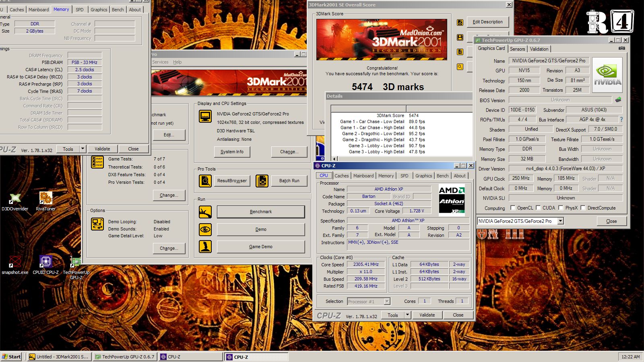Open the D3DOverrider desktop shortcut
This screenshot has height=362, width=644.
tap(15, 201)
